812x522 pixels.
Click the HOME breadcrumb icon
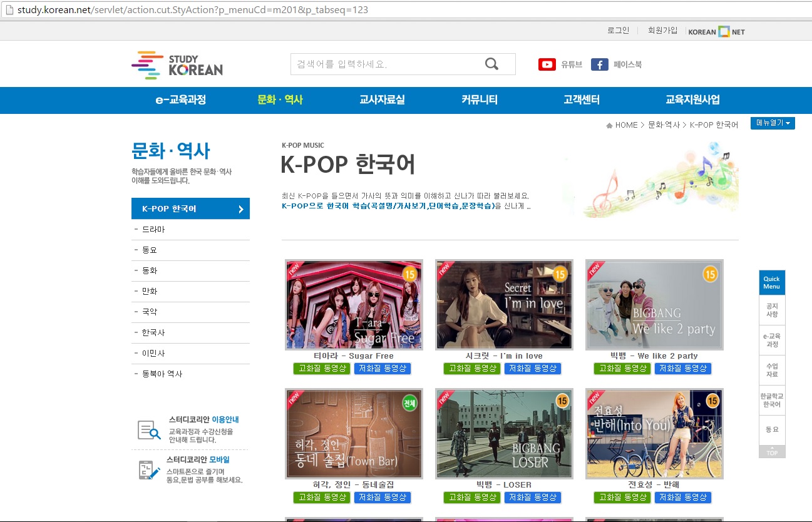(x=609, y=125)
